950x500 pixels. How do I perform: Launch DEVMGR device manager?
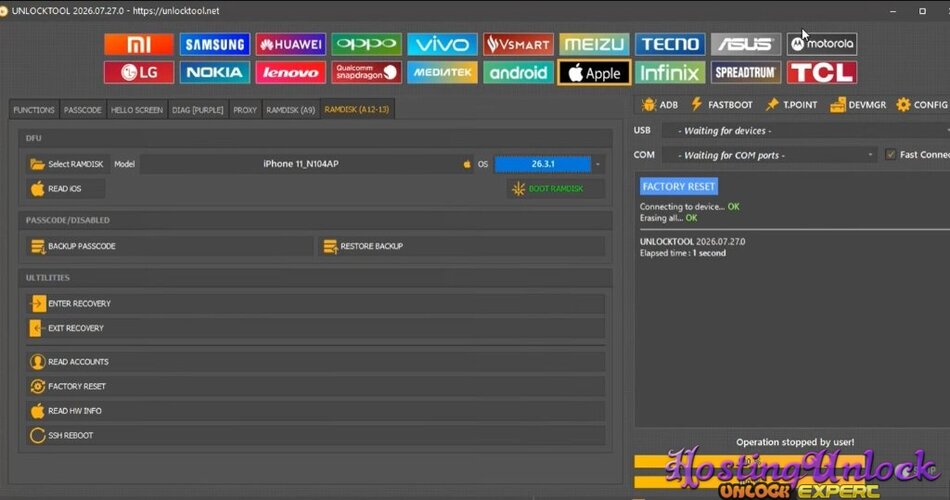tap(858, 105)
